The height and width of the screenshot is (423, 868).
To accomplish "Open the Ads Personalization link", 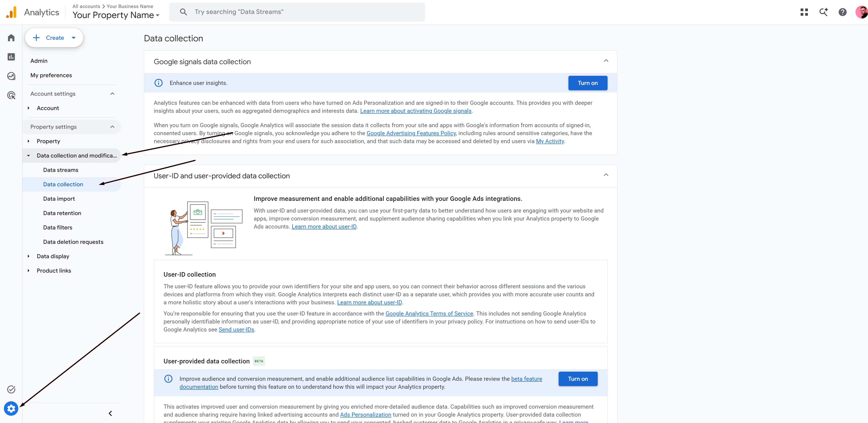I will tap(366, 415).
